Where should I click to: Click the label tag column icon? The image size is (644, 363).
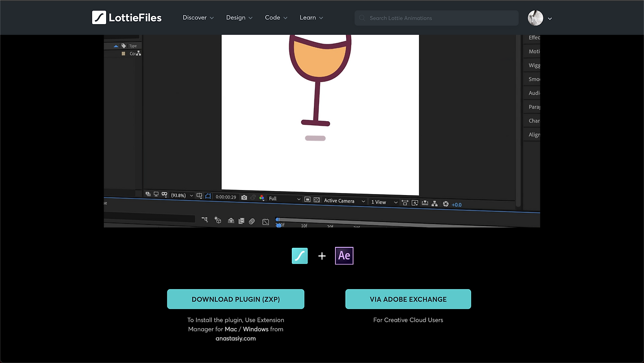click(124, 46)
